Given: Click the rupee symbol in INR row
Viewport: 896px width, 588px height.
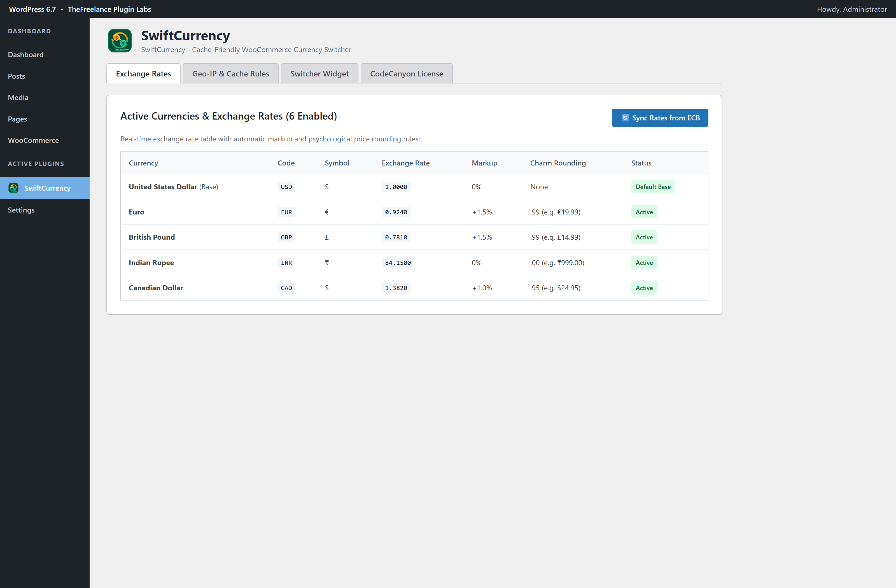Looking at the screenshot, I should point(327,263).
